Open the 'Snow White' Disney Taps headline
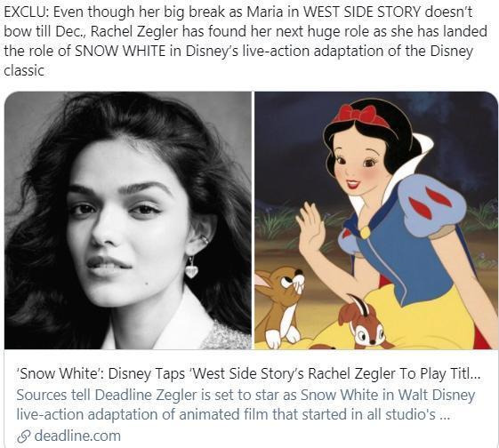Image resolution: width=499 pixels, height=448 pixels. (x=248, y=373)
